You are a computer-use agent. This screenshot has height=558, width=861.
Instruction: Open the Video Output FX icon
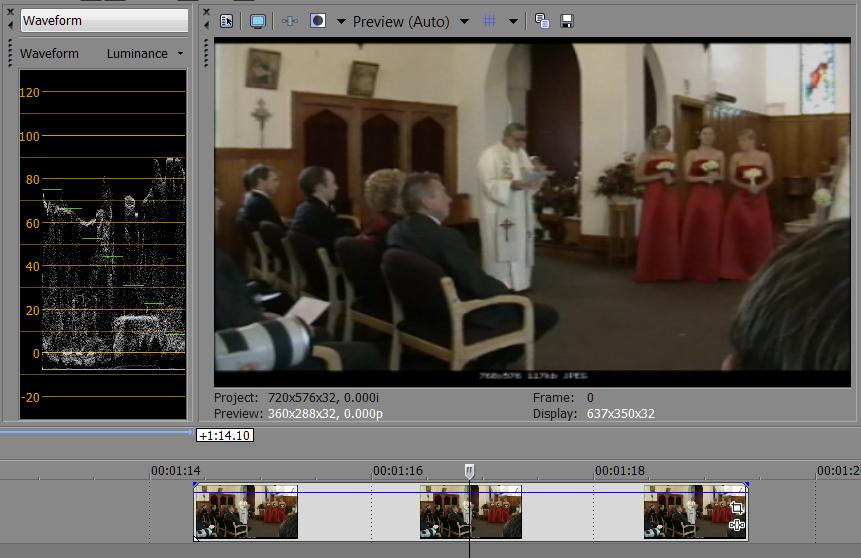point(290,21)
